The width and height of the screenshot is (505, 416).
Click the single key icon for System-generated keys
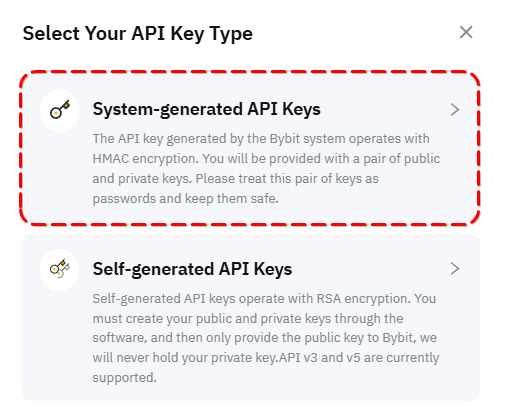[60, 109]
